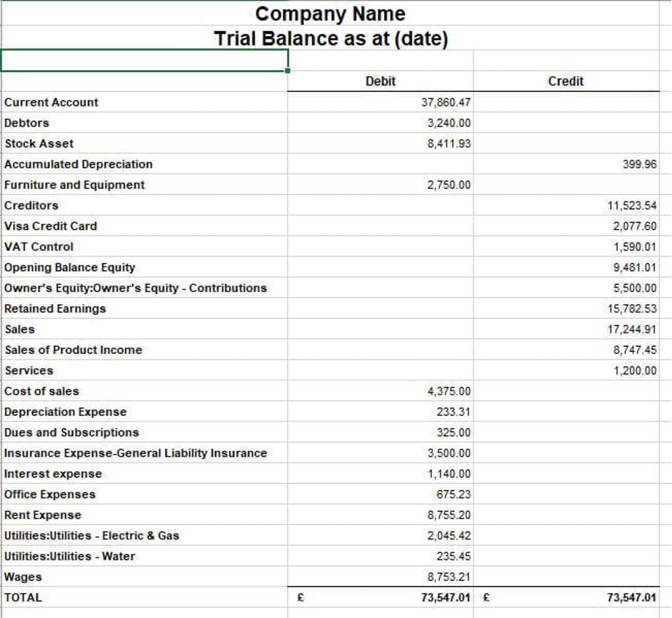Select the Wages debit amount 8,753.21

coord(448,577)
